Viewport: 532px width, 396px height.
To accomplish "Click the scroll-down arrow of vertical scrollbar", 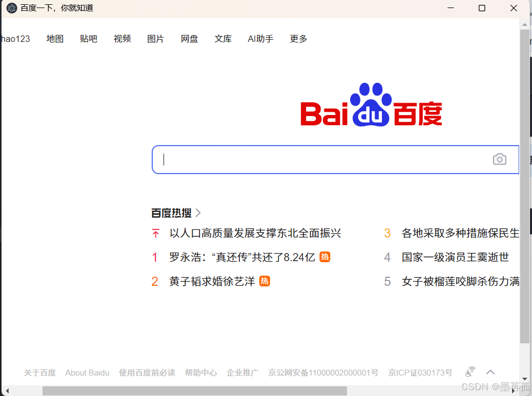I will pos(524,379).
